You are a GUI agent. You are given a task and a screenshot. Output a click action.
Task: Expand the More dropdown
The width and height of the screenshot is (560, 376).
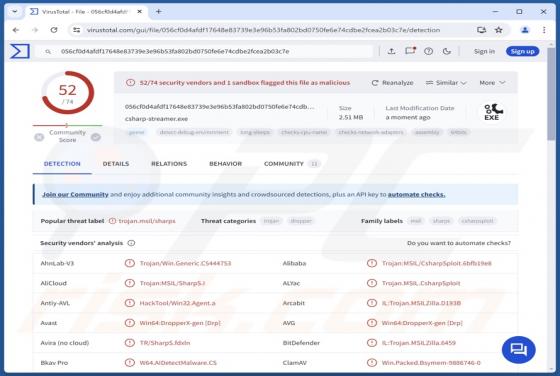point(492,83)
